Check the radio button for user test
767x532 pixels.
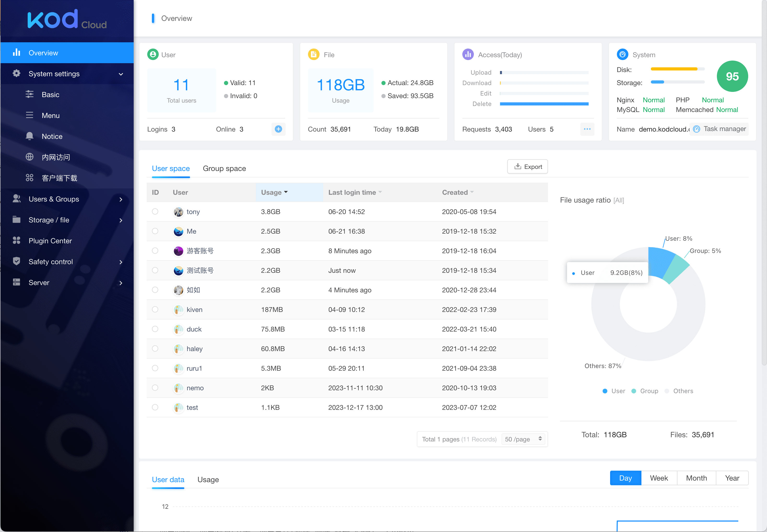[155, 407]
